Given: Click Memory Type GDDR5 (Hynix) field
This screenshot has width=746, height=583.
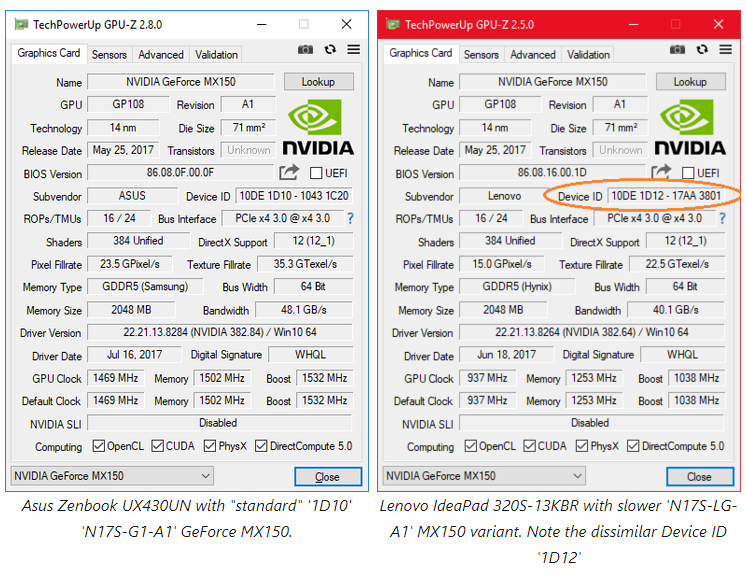Looking at the screenshot, I should coord(517,287).
